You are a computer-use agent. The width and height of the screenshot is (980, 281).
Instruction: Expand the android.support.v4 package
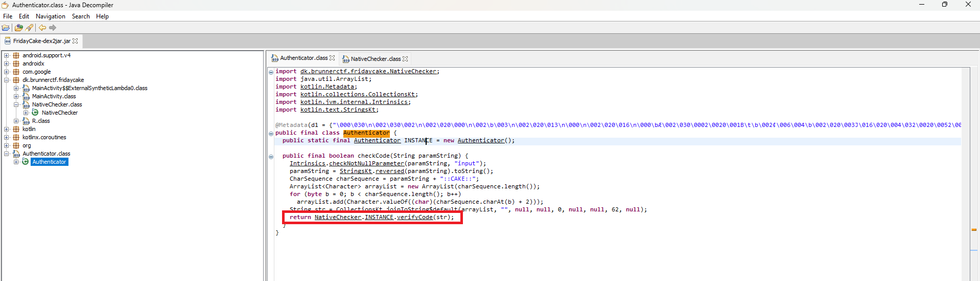[7, 55]
